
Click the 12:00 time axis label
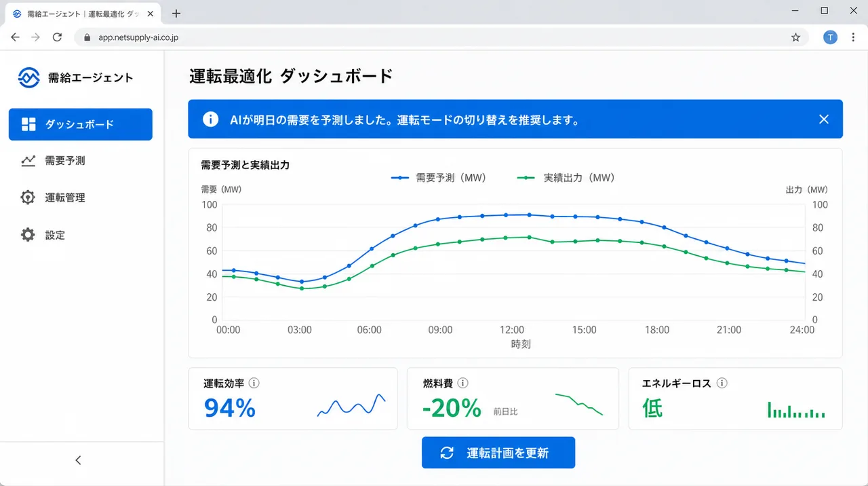[512, 330]
